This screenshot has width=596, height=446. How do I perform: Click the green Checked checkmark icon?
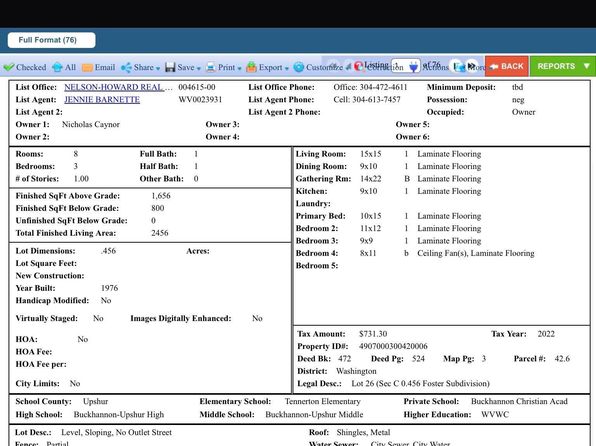tap(9, 67)
